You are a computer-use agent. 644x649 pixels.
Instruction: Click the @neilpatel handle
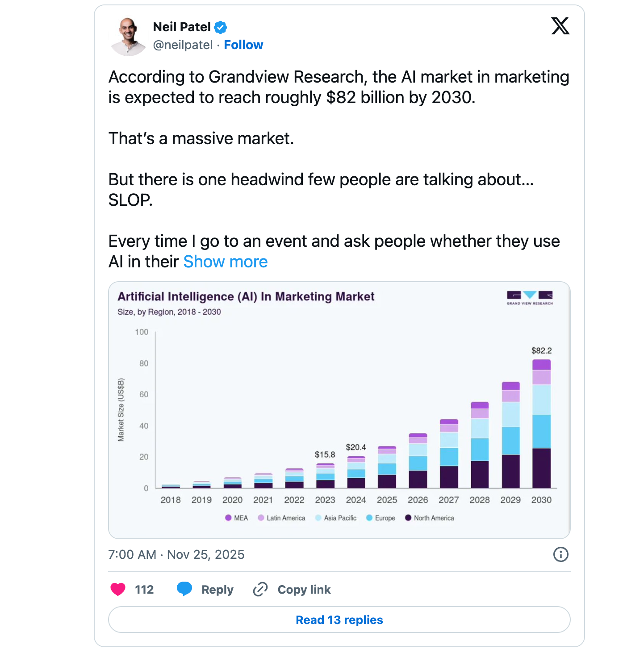(x=183, y=45)
